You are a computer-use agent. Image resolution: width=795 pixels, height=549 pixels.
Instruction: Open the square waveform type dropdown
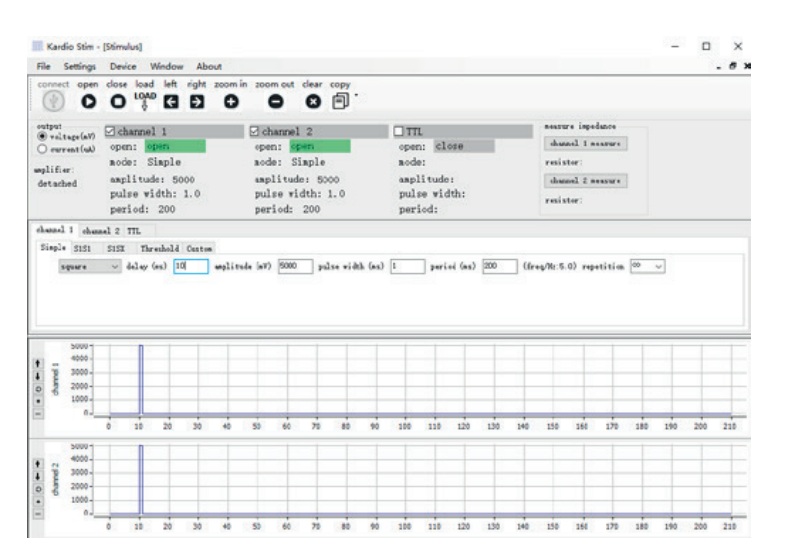[x=89, y=267]
